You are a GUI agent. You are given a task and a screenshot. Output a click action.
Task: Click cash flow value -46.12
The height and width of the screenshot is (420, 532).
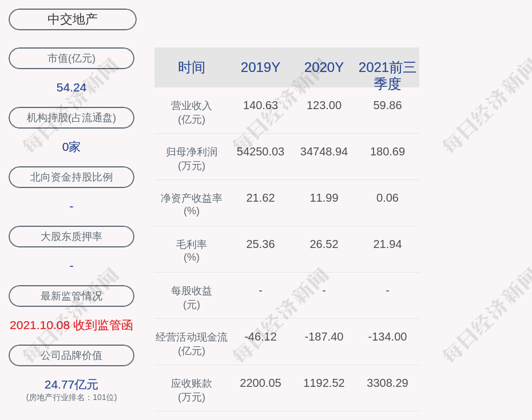260,337
